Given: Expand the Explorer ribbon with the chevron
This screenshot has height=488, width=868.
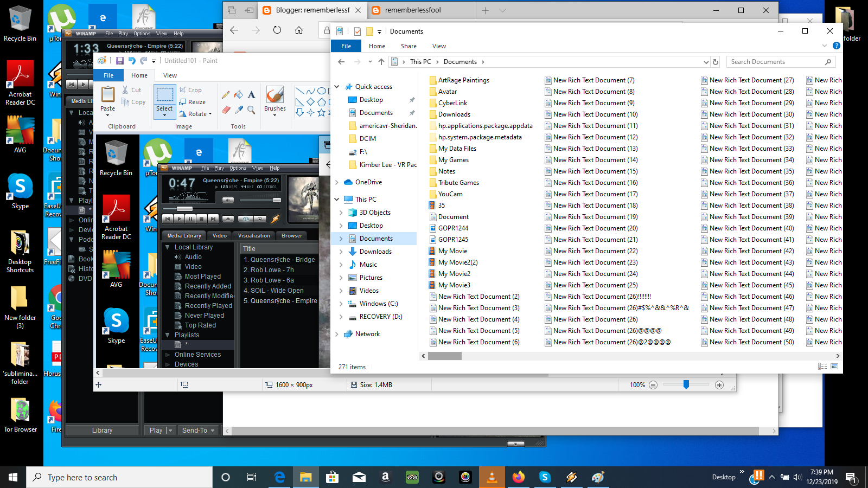Looking at the screenshot, I should [825, 46].
